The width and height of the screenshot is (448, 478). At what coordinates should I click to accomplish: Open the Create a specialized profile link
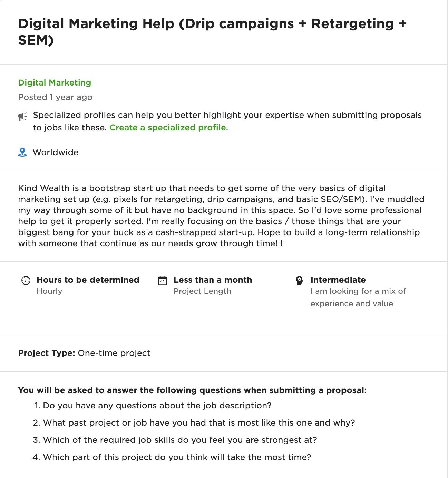click(167, 128)
